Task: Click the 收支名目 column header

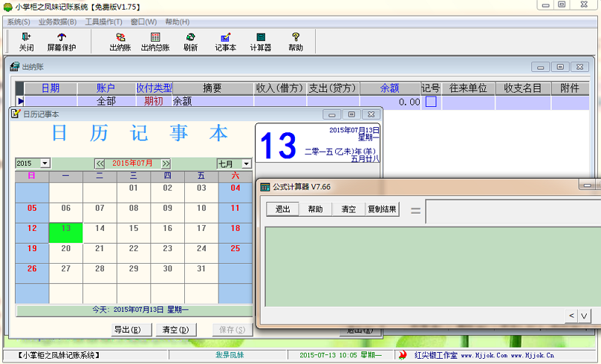Action: 523,88
